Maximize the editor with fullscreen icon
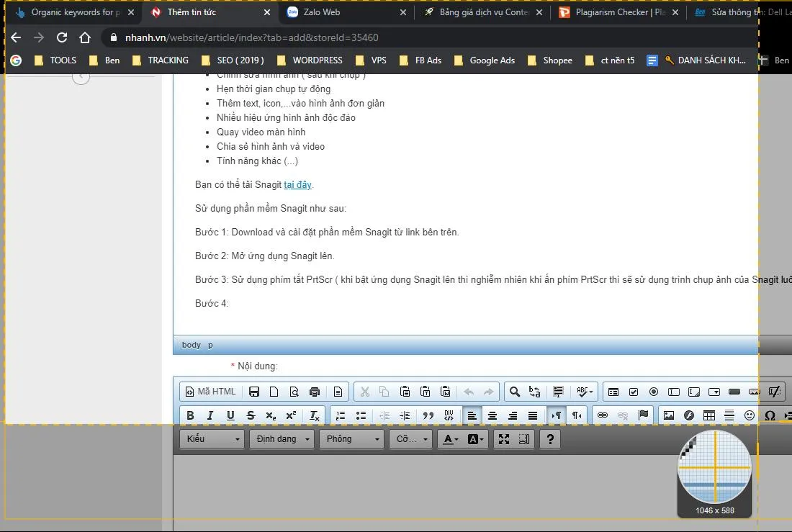Viewport: 792px width, 532px height. coord(504,438)
